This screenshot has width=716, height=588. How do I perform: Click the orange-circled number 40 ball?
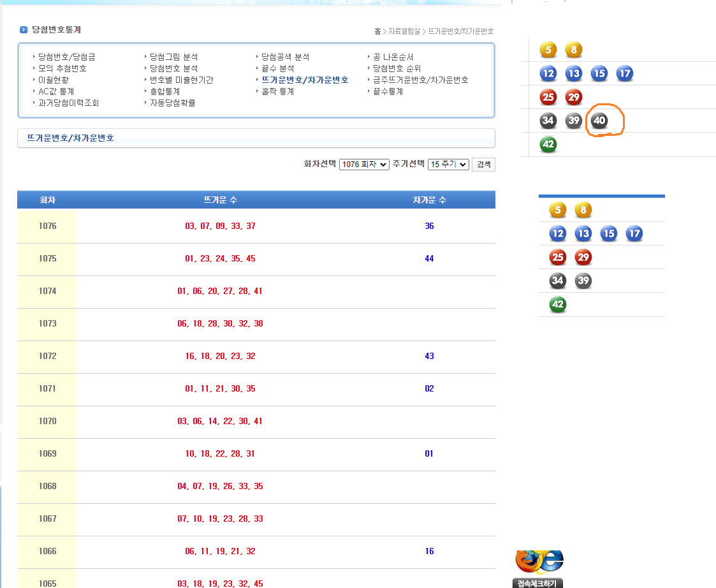[599, 121]
